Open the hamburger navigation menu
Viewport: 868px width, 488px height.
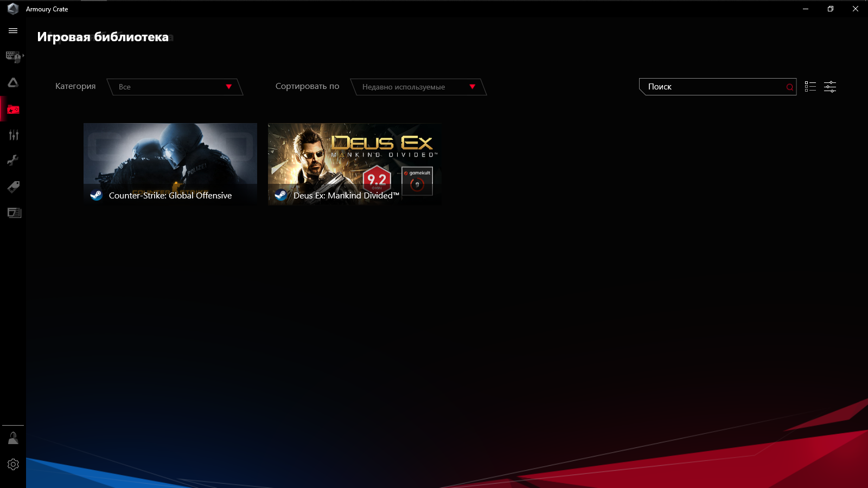click(13, 31)
